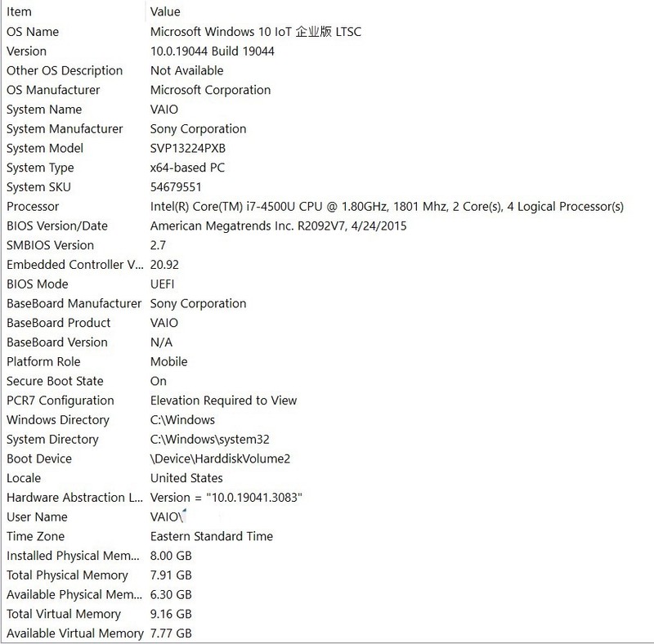Select BIOS Version/Date row label
Viewport: 654px width, 644px height.
pos(57,226)
